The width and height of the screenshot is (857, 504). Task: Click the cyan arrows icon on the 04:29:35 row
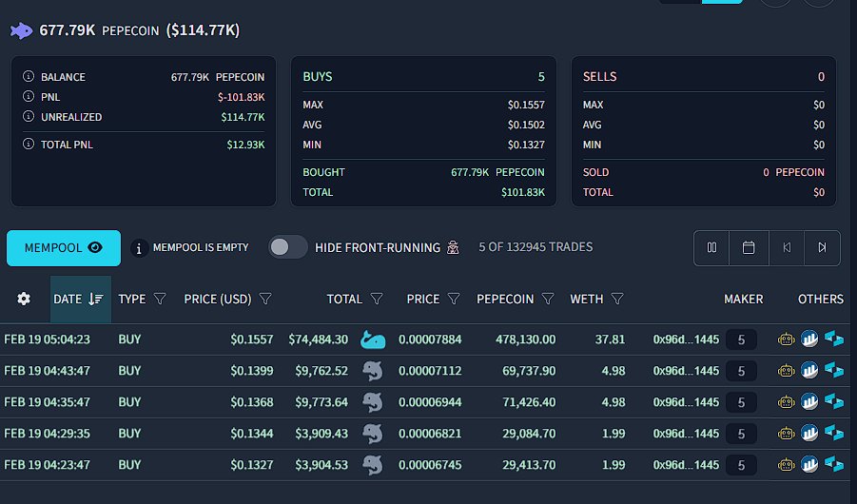834,433
